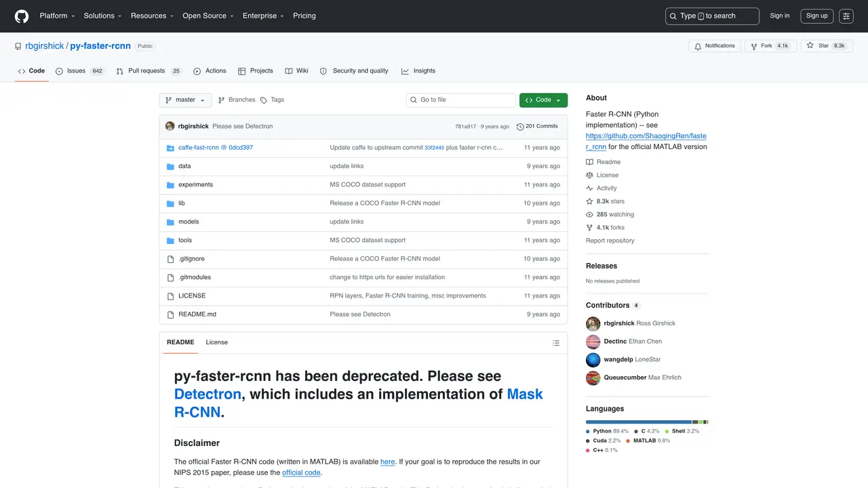Open the Platform menu dropdown
Image resolution: width=868 pixels, height=488 pixels.
(x=57, y=16)
